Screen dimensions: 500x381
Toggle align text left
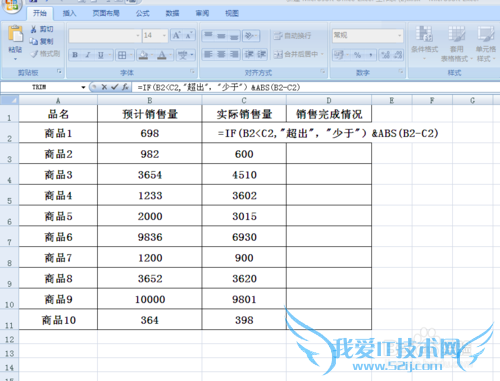pyautogui.click(x=208, y=54)
